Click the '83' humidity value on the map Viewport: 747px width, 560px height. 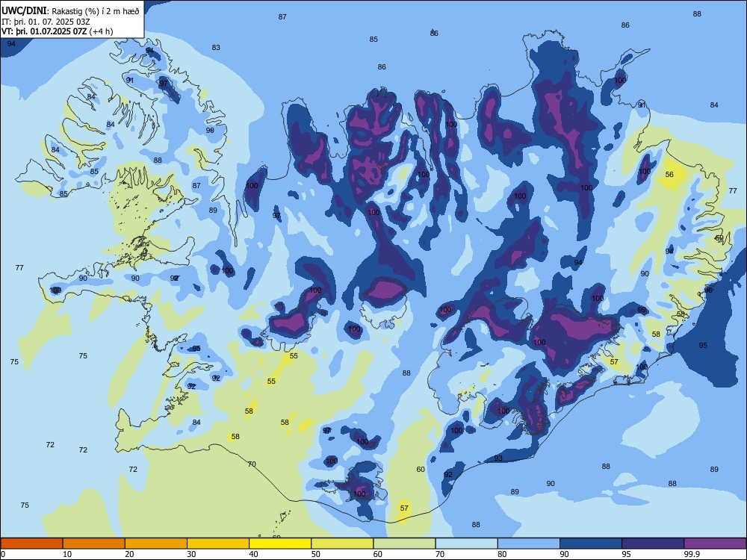tap(216, 47)
